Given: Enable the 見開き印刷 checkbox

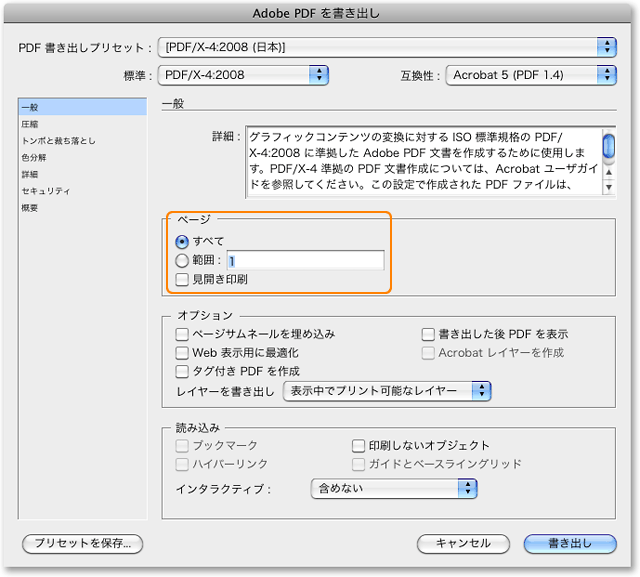Looking at the screenshot, I should (x=182, y=279).
